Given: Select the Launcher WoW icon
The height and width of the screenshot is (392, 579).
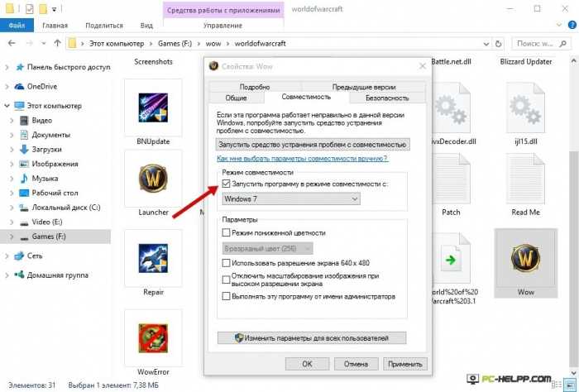Looking at the screenshot, I should click(x=153, y=179).
